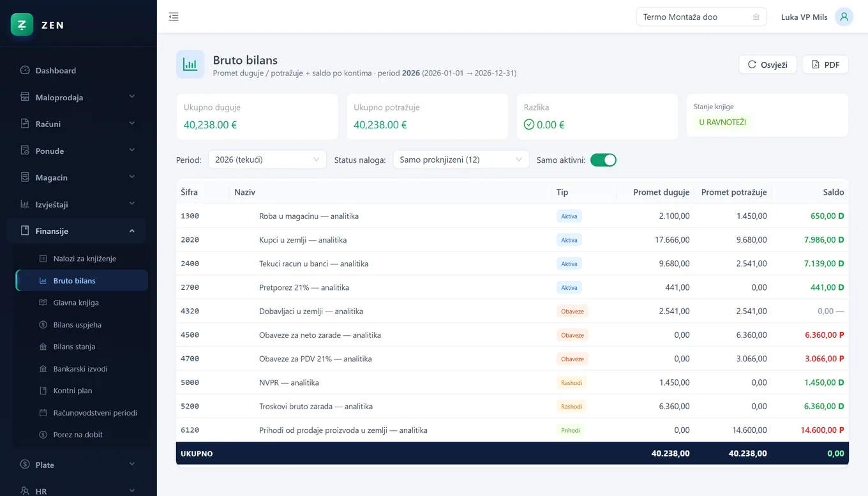
Task: Export report with the PDF button
Action: point(825,64)
